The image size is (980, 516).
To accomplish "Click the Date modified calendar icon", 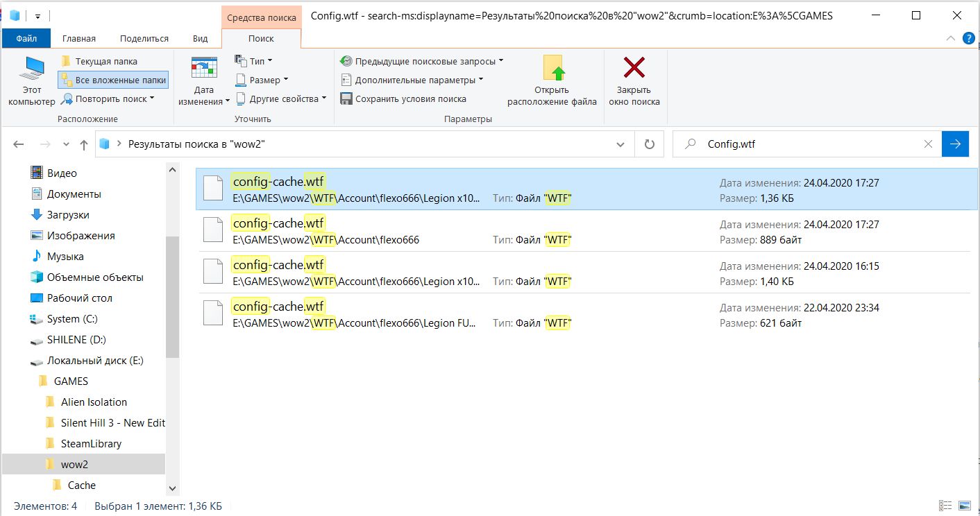I will coord(203,69).
